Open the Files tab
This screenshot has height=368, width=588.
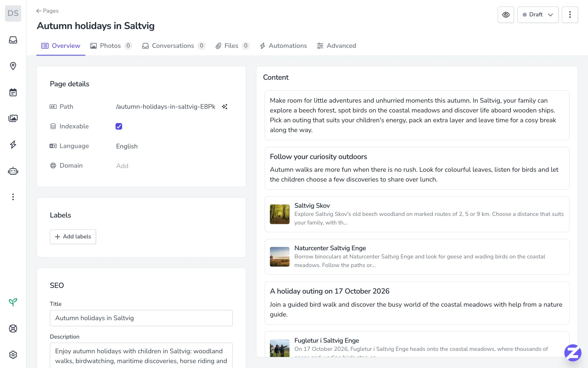[x=232, y=46]
